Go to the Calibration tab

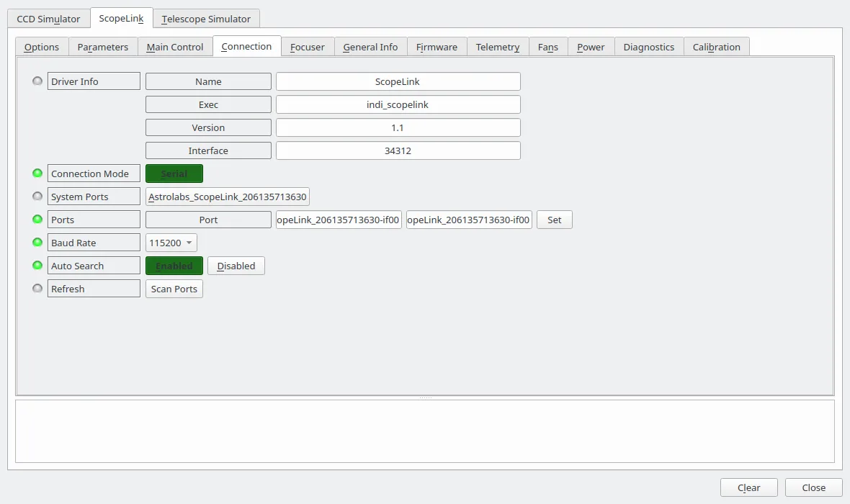pos(717,47)
